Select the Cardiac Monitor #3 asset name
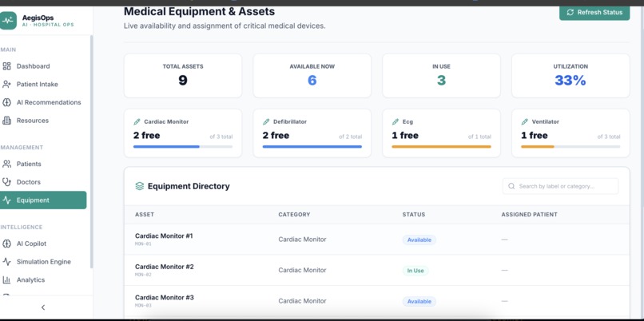 [x=165, y=298]
